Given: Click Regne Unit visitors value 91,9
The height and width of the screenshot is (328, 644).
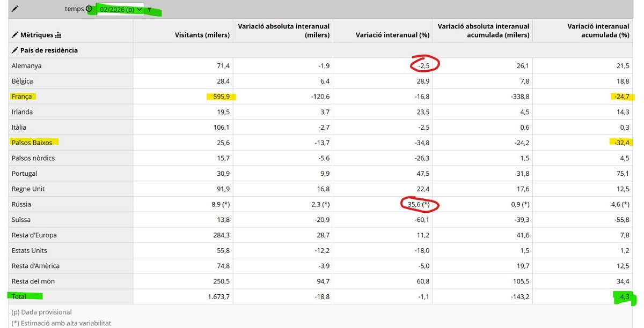Looking at the screenshot, I should point(223,189).
